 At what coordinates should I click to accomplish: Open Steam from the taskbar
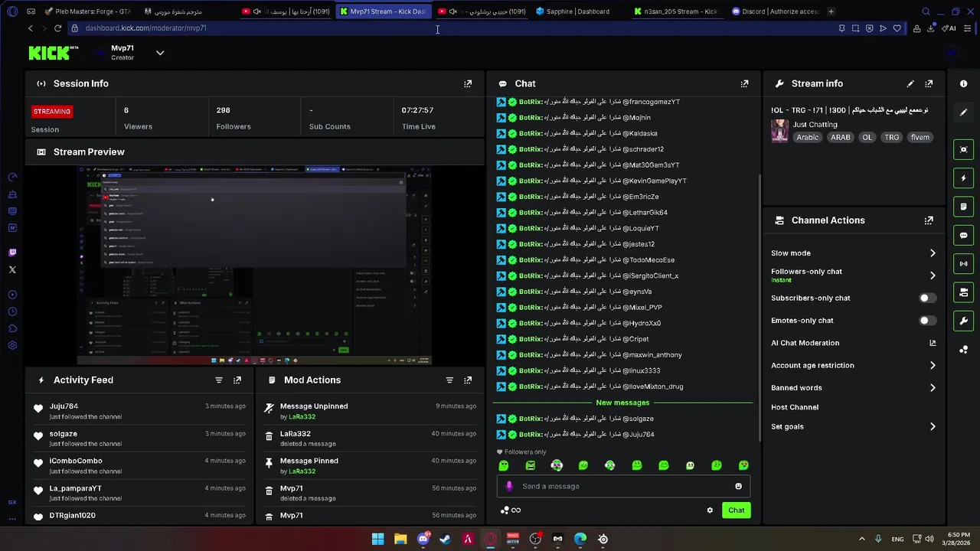(445, 539)
